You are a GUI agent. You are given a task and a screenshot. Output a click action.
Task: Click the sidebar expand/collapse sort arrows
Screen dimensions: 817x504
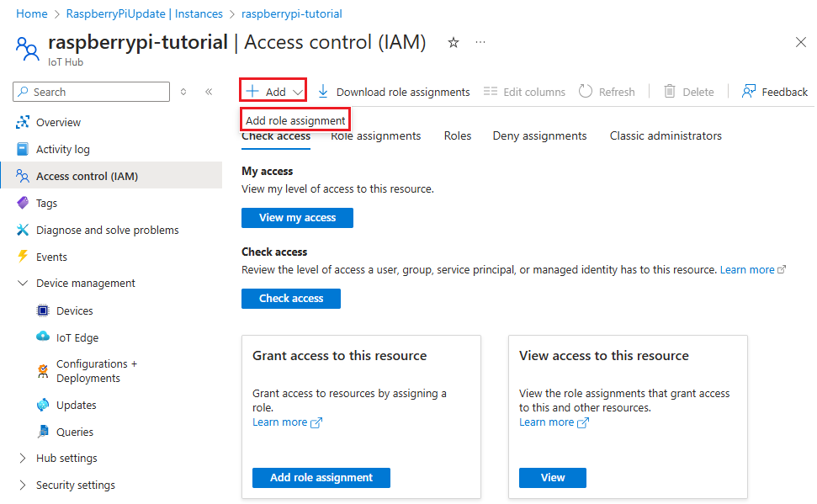click(183, 92)
